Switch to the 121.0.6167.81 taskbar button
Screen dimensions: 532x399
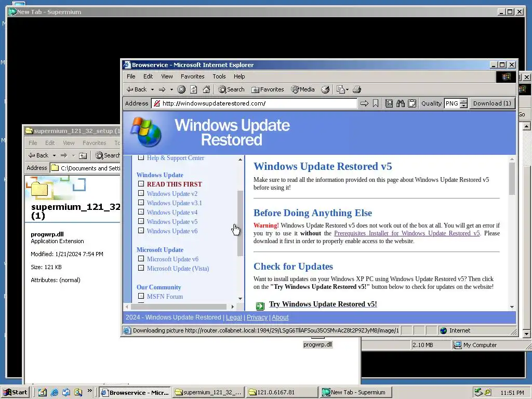point(282,393)
